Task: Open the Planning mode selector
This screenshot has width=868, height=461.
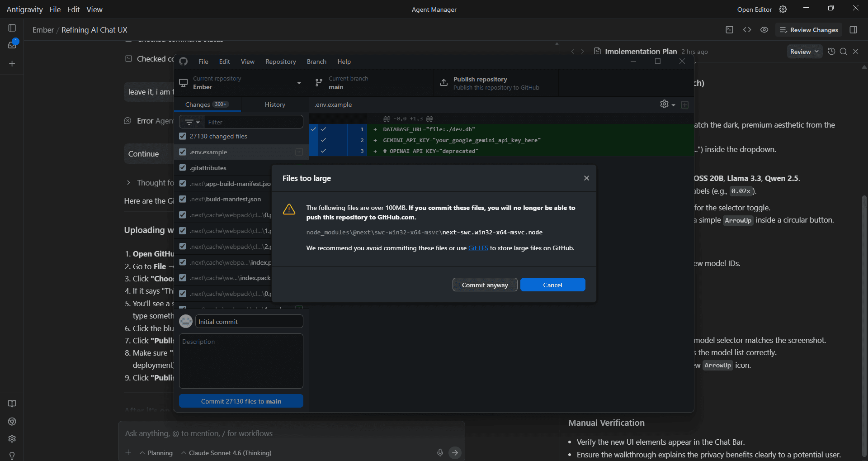Action: [156, 453]
